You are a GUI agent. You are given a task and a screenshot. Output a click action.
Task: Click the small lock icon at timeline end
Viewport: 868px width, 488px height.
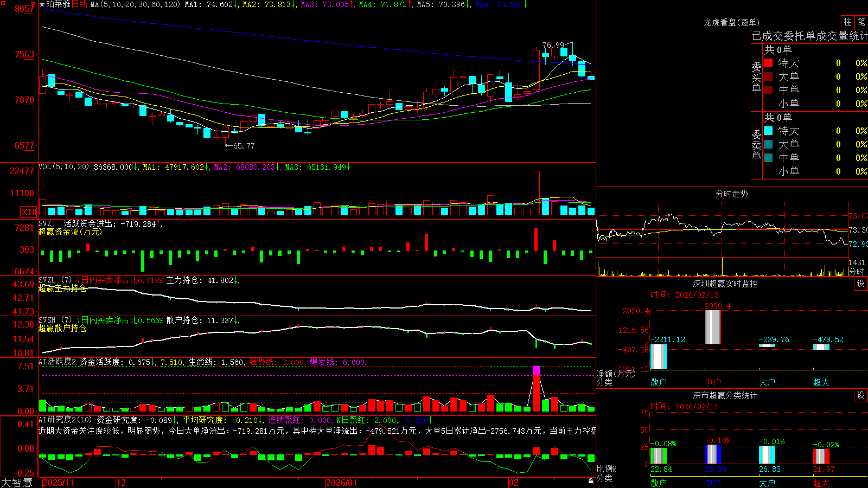591,481
